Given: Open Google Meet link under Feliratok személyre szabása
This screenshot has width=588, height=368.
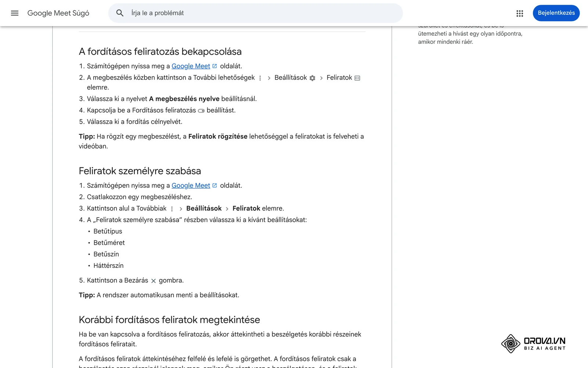Looking at the screenshot, I should point(191,185).
